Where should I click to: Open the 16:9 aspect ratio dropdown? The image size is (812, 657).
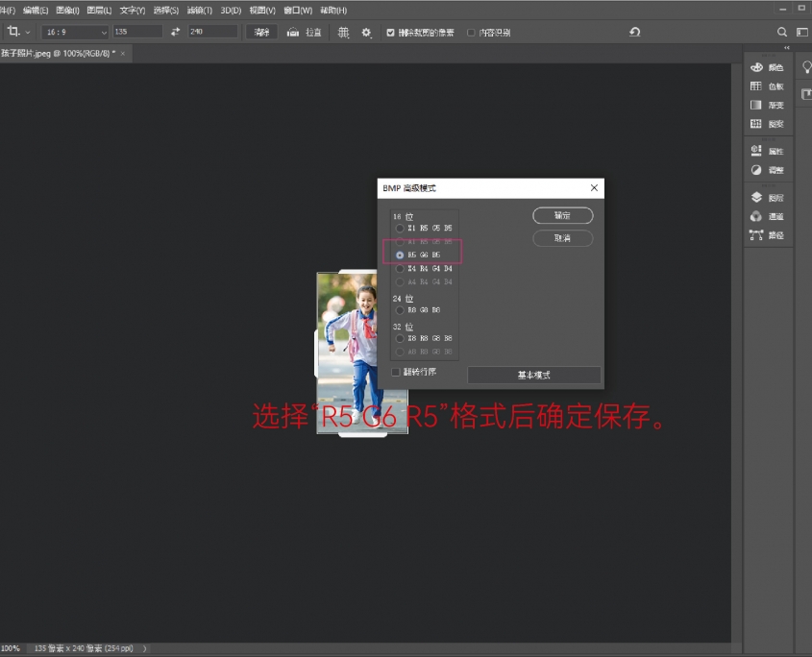click(74, 32)
